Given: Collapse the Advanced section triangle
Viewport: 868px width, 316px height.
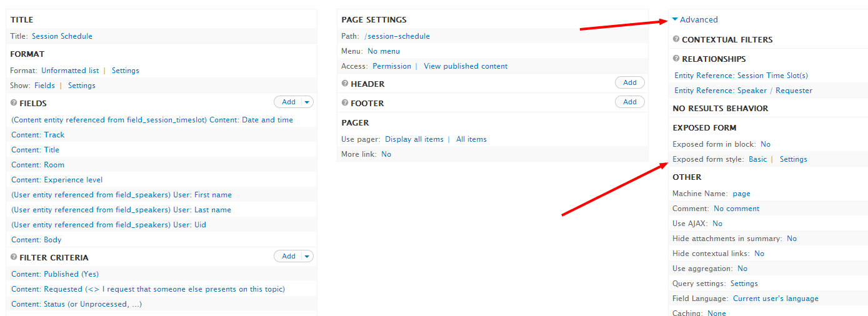Looking at the screenshot, I should click(x=675, y=20).
